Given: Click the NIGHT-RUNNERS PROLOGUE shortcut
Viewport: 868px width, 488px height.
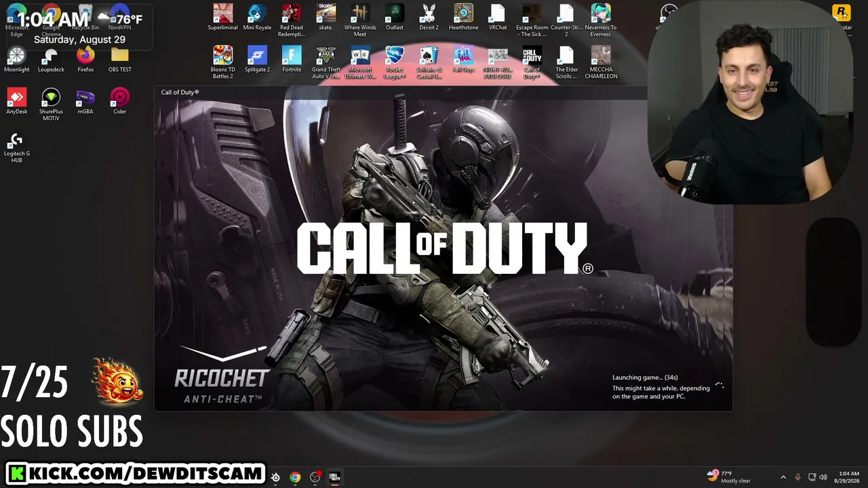Looking at the screenshot, I should [x=498, y=62].
